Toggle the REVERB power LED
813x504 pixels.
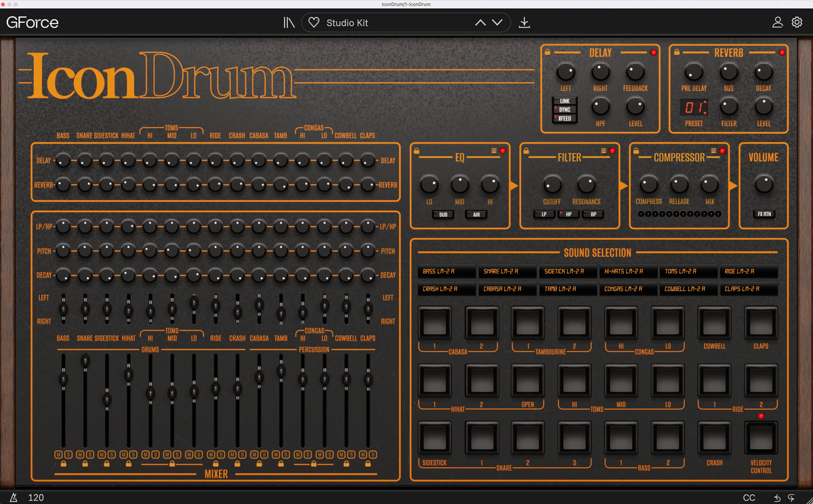tap(782, 52)
